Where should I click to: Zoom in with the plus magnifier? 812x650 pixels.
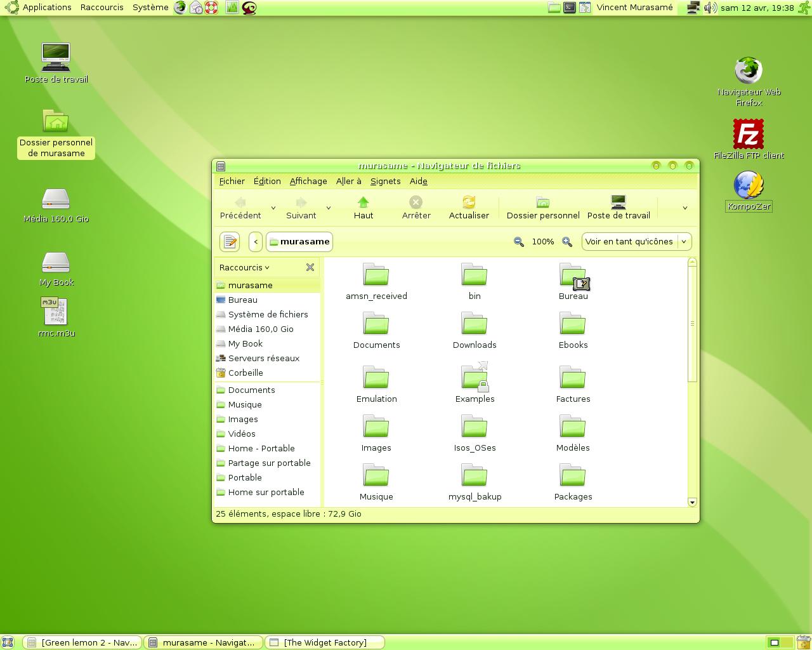point(567,242)
